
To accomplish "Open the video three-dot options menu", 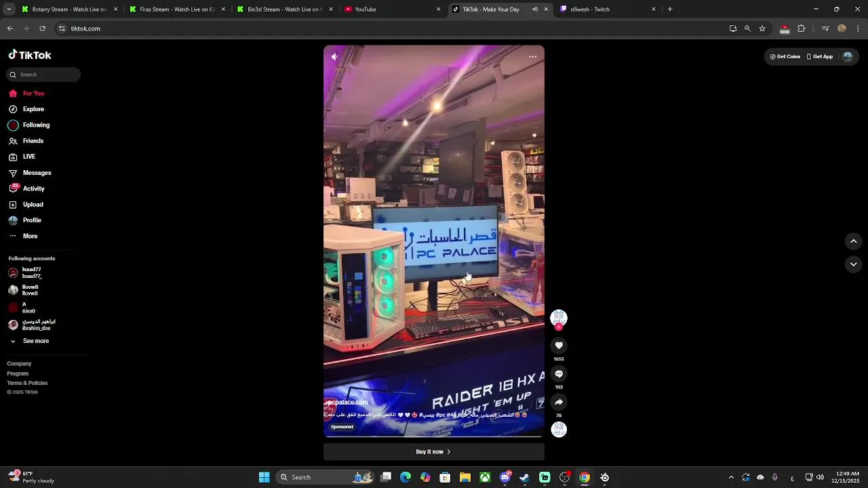I will (533, 57).
